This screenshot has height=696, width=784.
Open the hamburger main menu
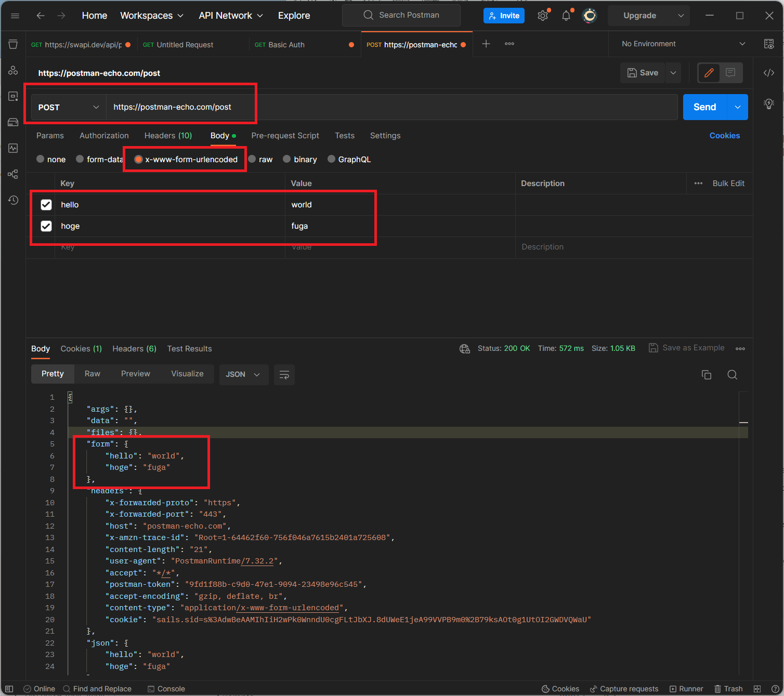point(15,16)
